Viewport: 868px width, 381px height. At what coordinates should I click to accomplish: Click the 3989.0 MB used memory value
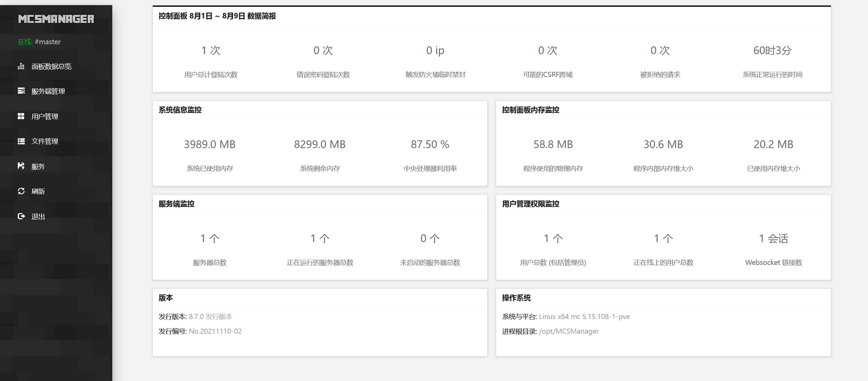tap(210, 144)
